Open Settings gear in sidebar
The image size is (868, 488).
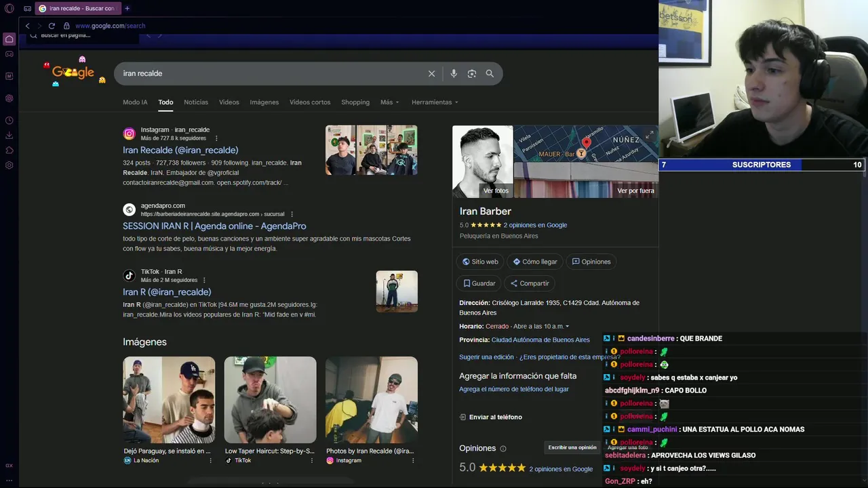point(9,165)
